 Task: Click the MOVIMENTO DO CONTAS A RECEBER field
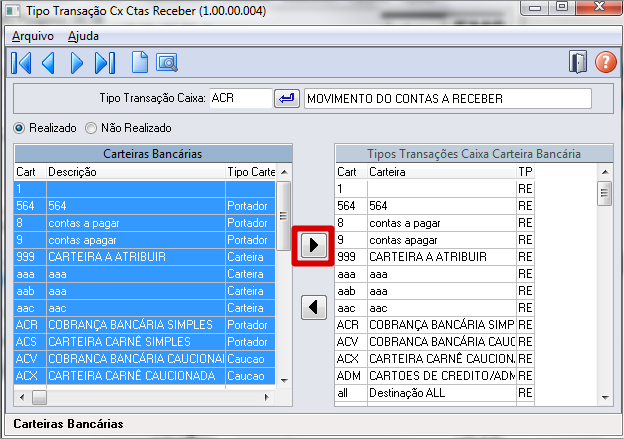(448, 98)
